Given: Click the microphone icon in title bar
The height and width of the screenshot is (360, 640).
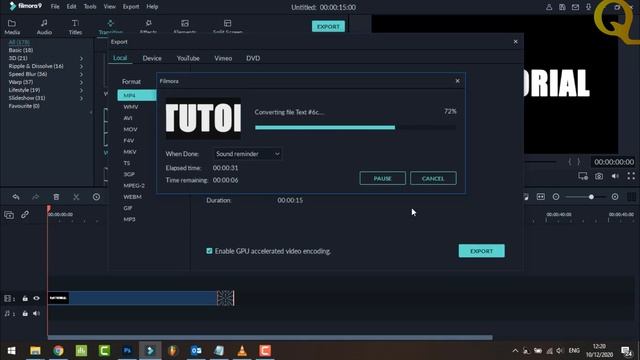Looking at the screenshot, I should (589, 7).
